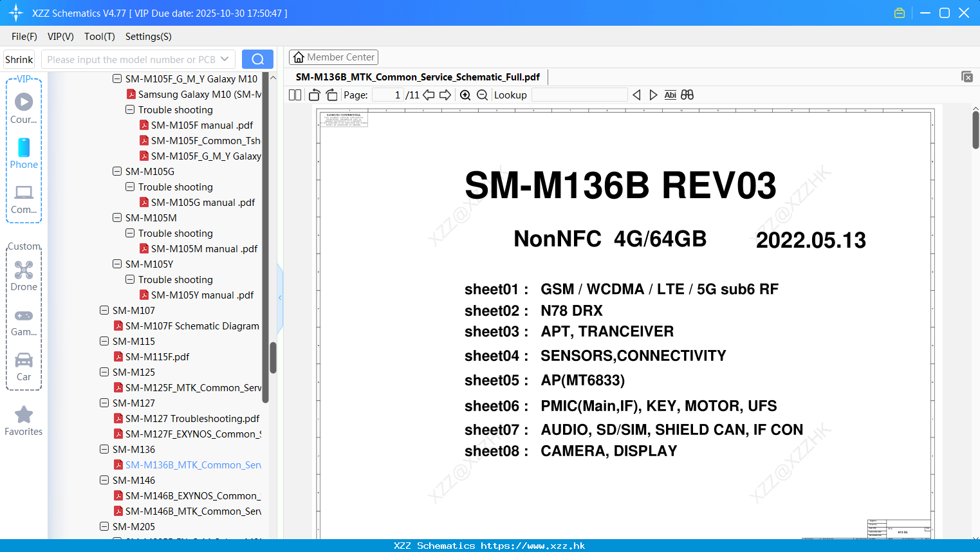This screenshot has width=980, height=552.
Task: Collapse SM-M105M tree node
Action: click(x=117, y=217)
